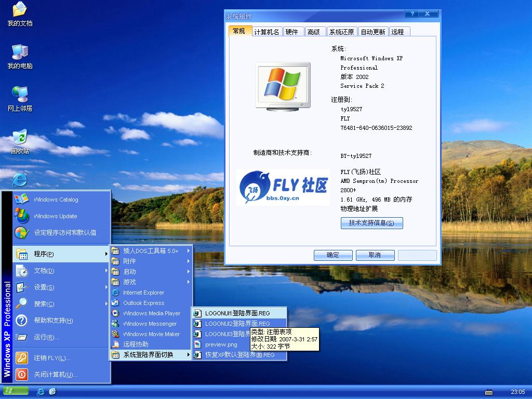532x399 pixels.
Task: Select the 我的电脑 desktop icon
Action: [x=20, y=57]
